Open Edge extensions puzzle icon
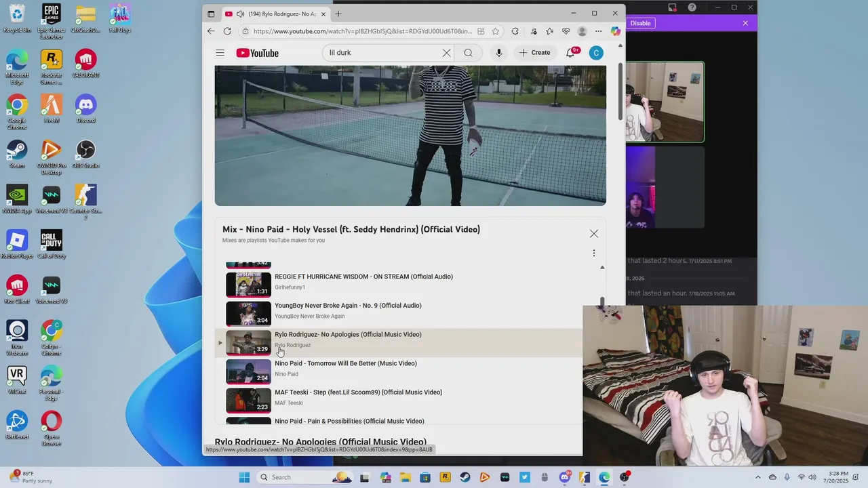868x488 pixels. coord(515,31)
